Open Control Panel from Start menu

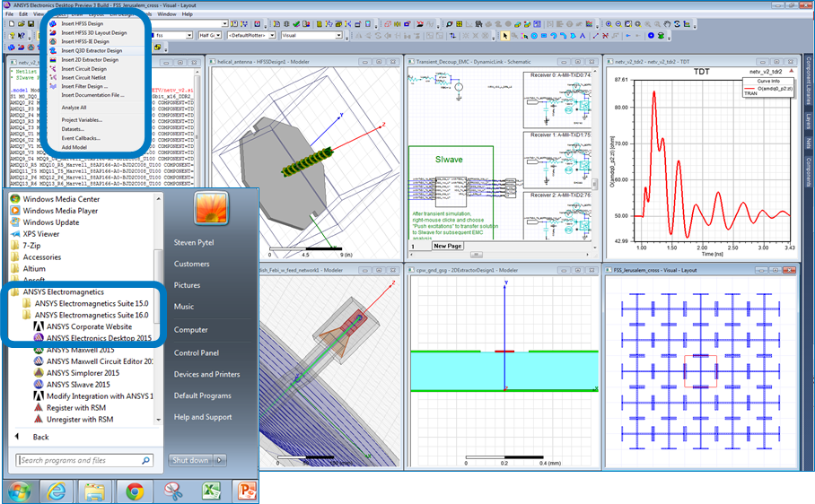pos(196,352)
